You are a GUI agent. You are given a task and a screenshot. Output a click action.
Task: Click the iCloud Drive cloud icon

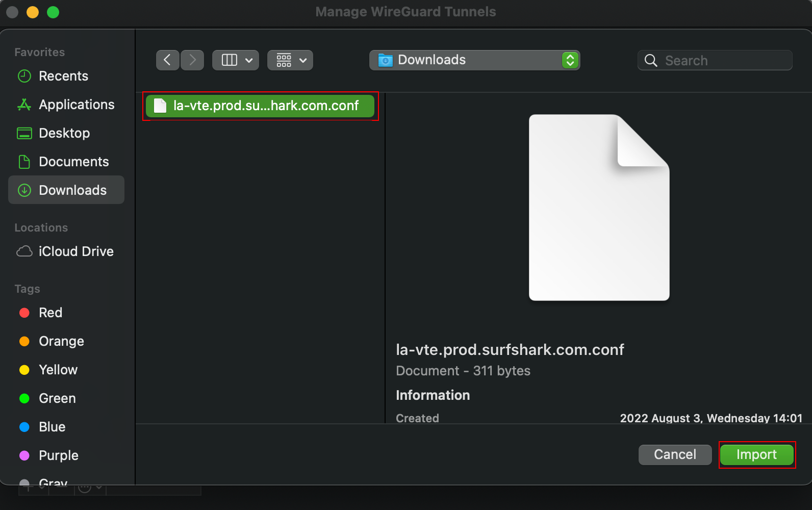pos(24,251)
